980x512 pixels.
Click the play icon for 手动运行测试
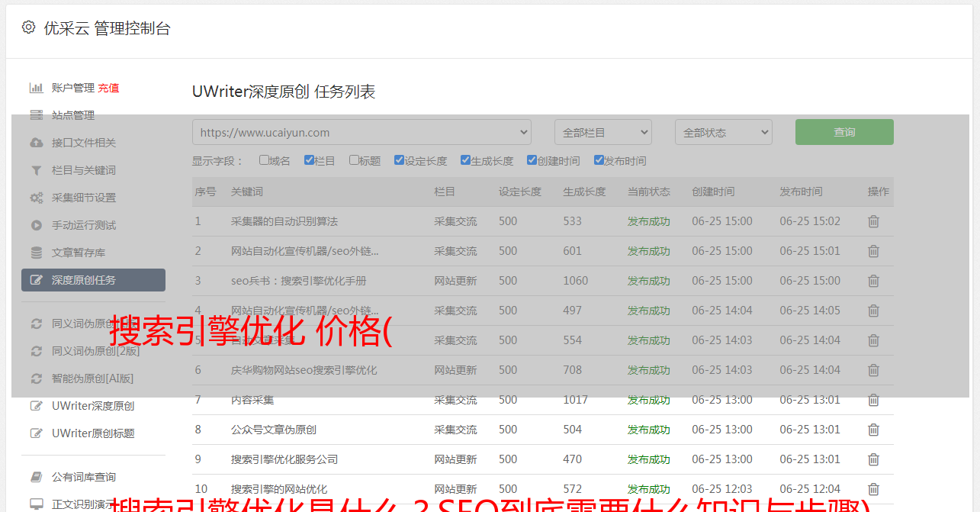pos(36,225)
